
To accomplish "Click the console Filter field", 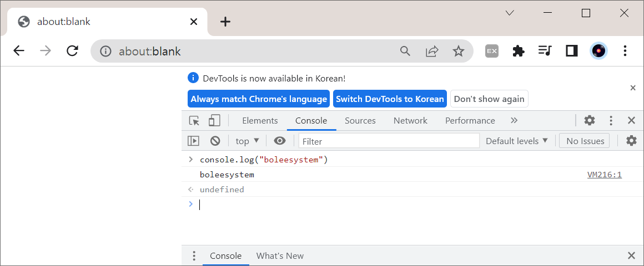I will click(389, 141).
